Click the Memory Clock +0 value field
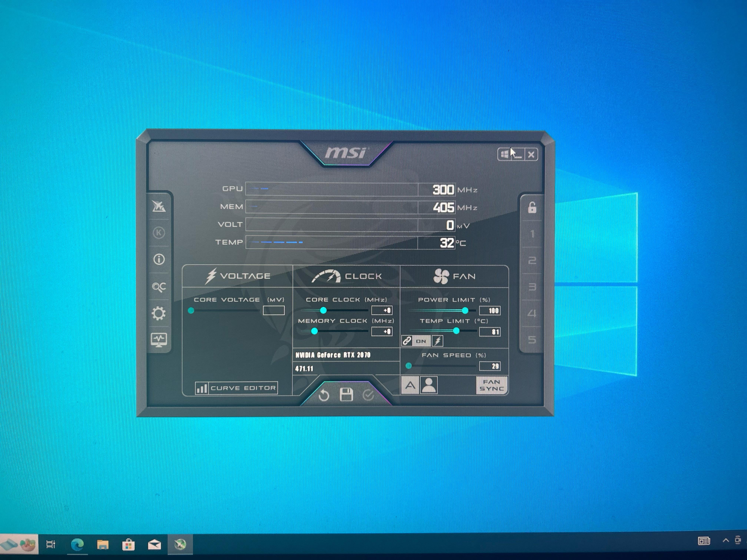The height and width of the screenshot is (560, 747). pos(382,331)
